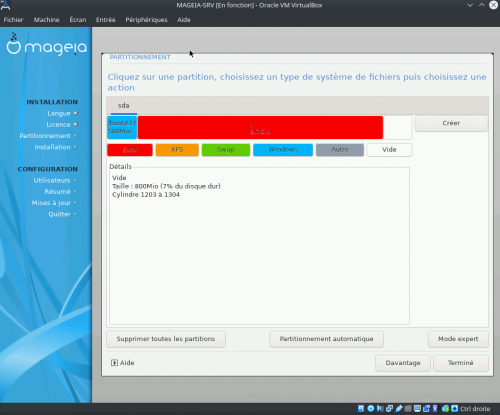This screenshot has width=500, height=415.
Task: Click the 'Ctrl droite' host key label
Action: point(475,409)
